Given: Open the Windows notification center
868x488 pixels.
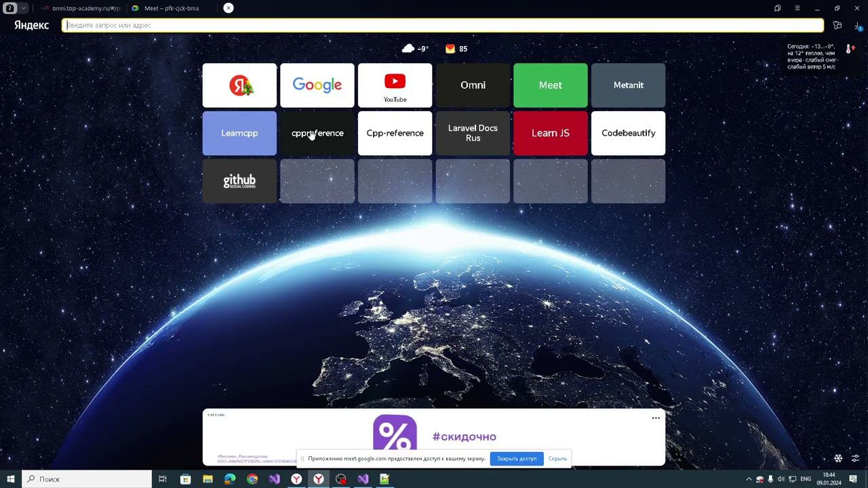Looking at the screenshot, I should click(853, 479).
